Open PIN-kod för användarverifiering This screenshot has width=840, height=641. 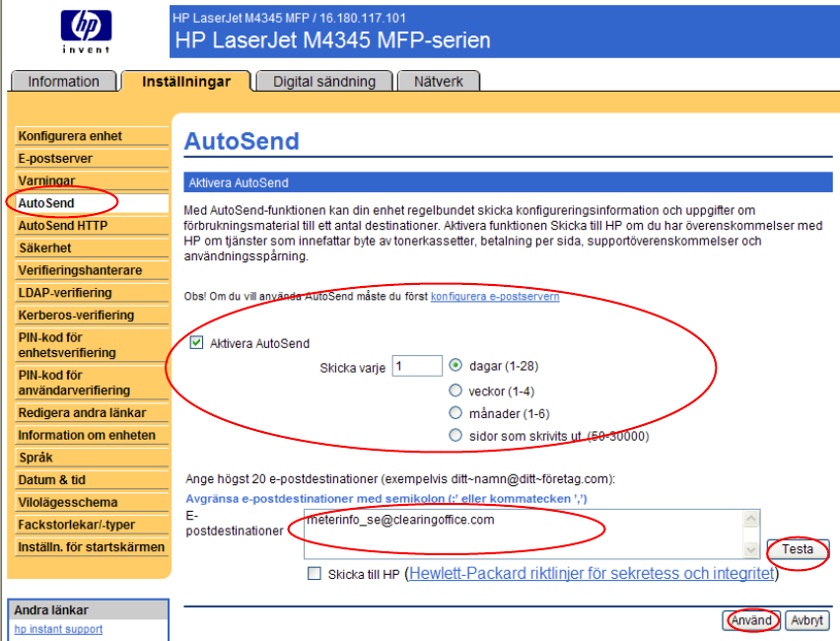(92, 383)
